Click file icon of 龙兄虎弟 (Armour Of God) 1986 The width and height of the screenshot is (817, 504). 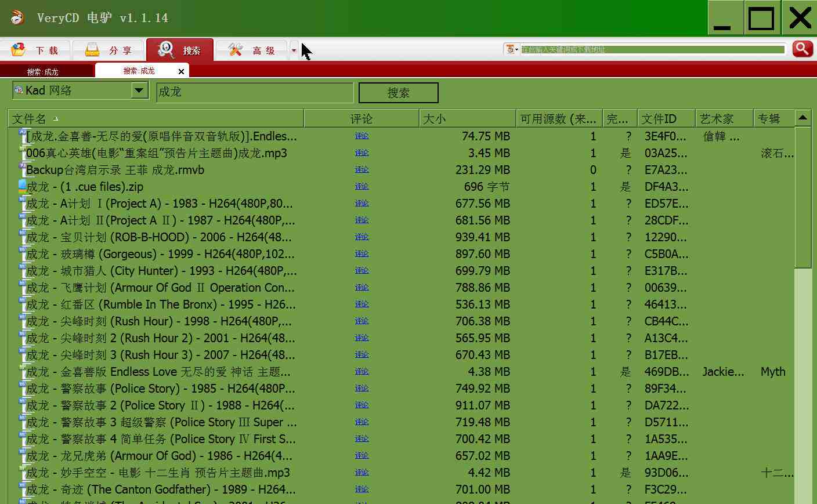[23, 455]
